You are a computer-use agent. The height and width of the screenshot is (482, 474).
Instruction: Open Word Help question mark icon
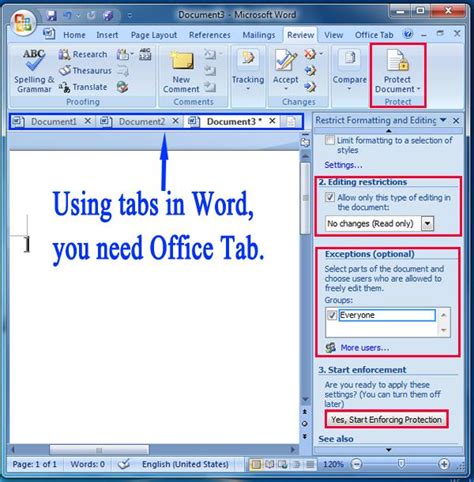pos(408,34)
